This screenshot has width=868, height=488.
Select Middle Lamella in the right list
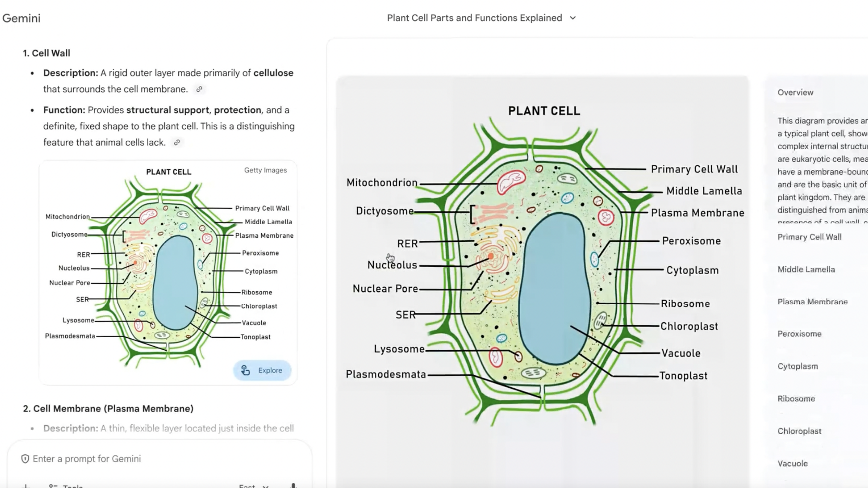806,269
